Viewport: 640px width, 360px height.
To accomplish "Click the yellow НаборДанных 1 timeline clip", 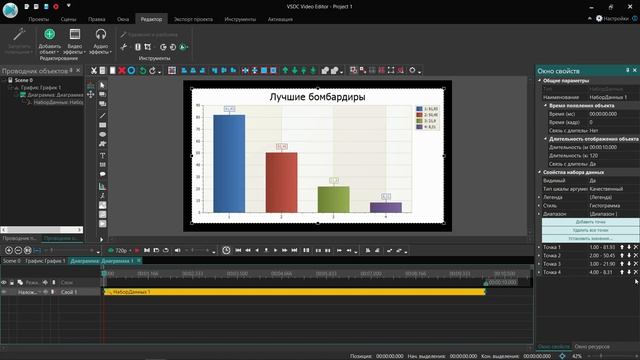I will 294,292.
